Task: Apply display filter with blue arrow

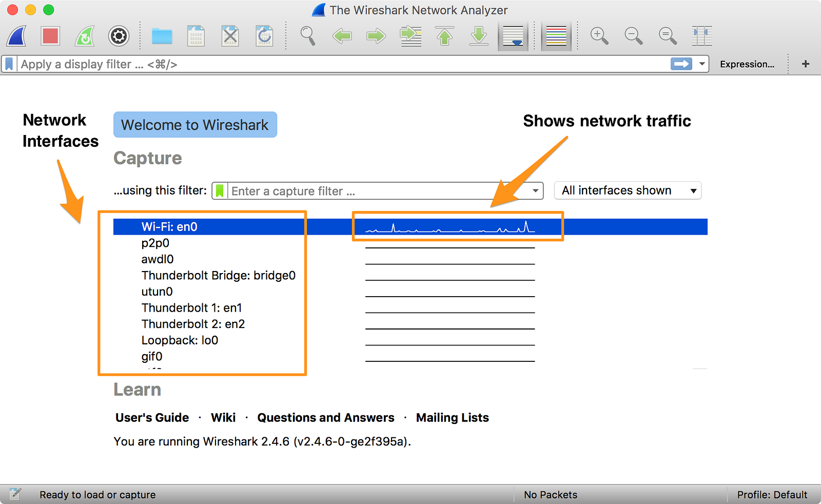Action: coord(681,64)
